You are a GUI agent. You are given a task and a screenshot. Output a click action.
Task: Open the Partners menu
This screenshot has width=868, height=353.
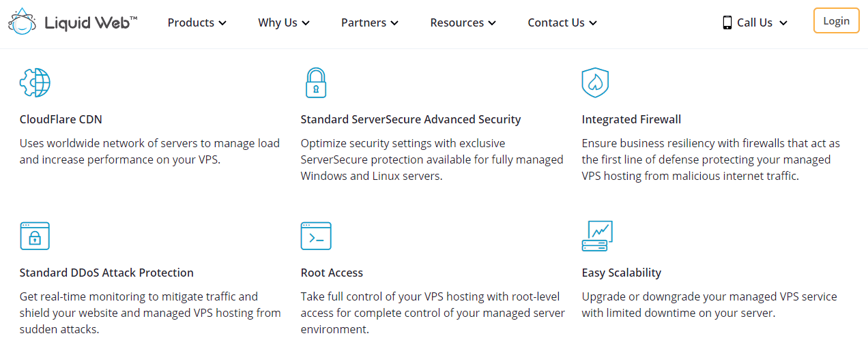369,22
